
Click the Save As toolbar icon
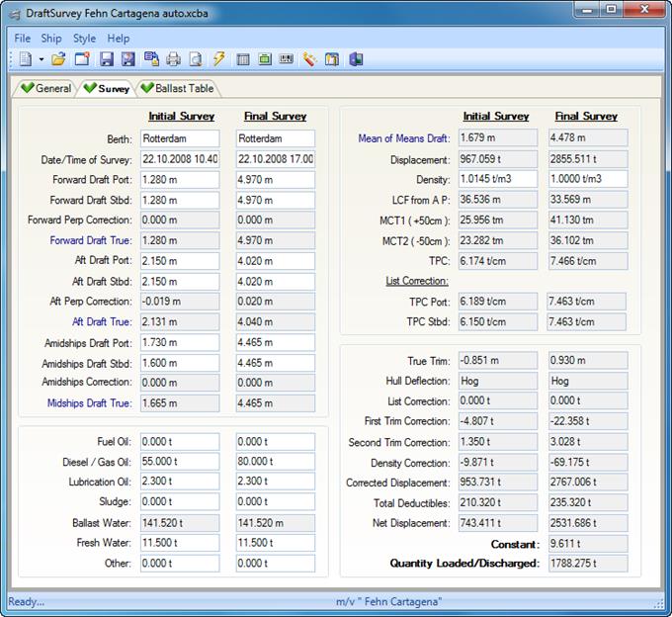(x=127, y=59)
